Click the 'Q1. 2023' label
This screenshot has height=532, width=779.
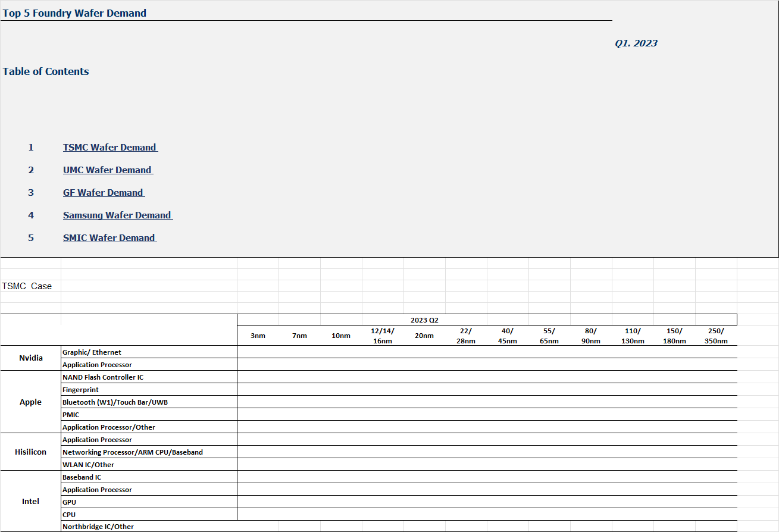coord(636,43)
